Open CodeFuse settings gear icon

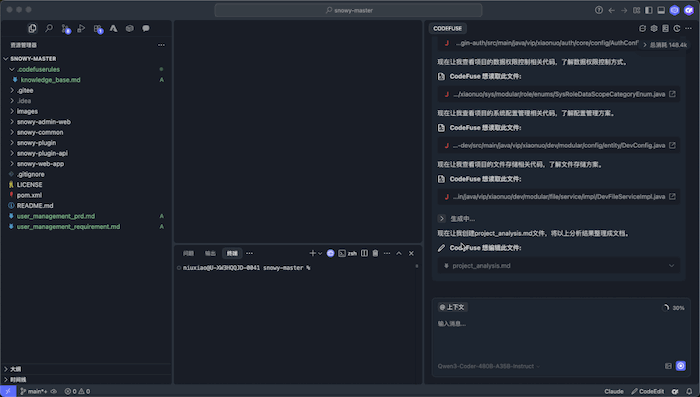(x=654, y=28)
